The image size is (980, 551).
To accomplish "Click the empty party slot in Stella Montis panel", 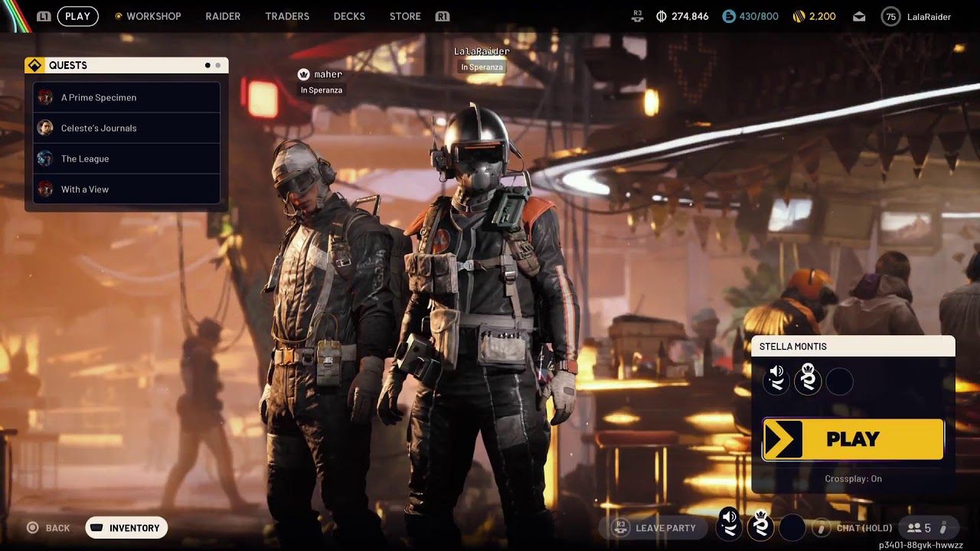I will [x=839, y=381].
